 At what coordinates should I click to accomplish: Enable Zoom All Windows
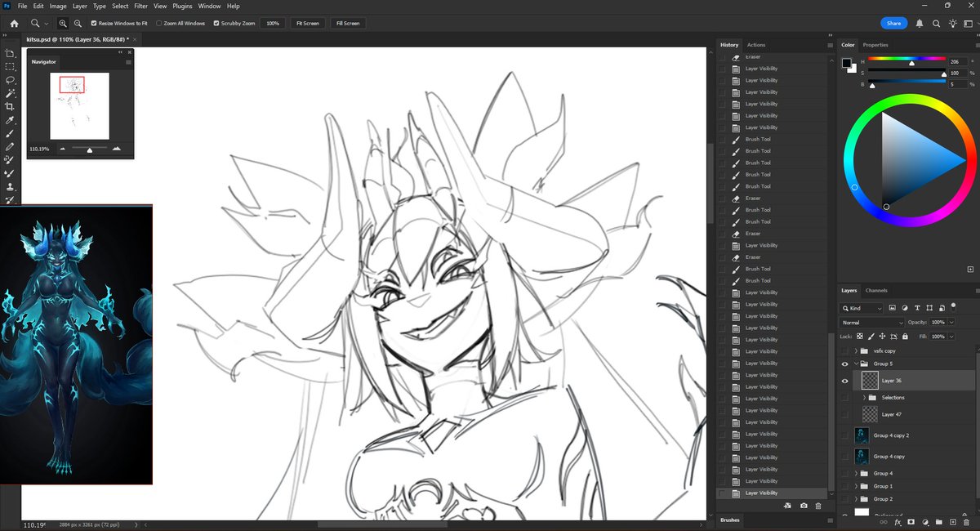pyautogui.click(x=160, y=23)
